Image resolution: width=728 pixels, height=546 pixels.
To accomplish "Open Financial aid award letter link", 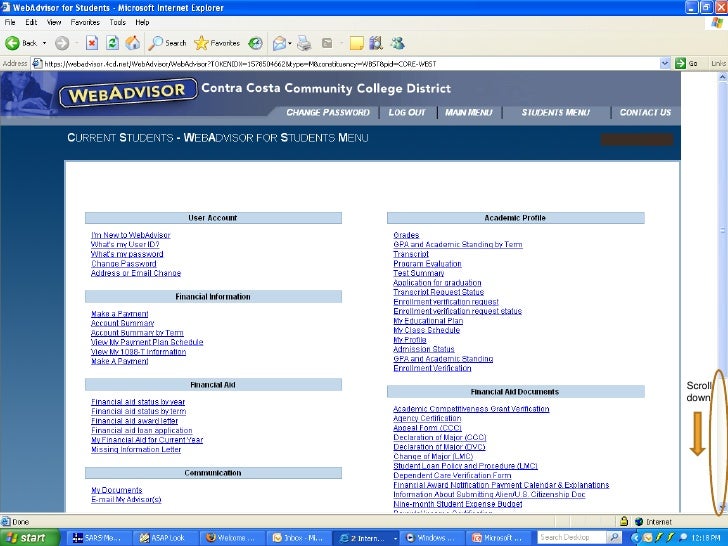I will click(135, 421).
